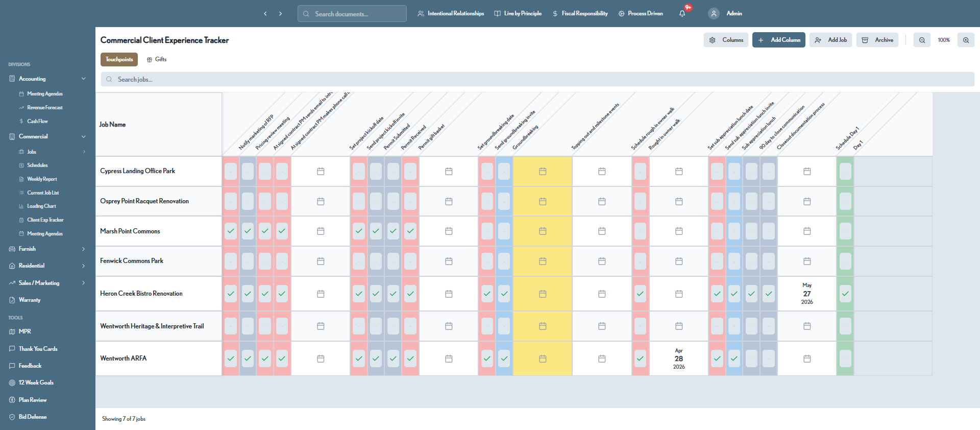Open Bid Defense tool
980x430 pixels.
click(x=32, y=417)
